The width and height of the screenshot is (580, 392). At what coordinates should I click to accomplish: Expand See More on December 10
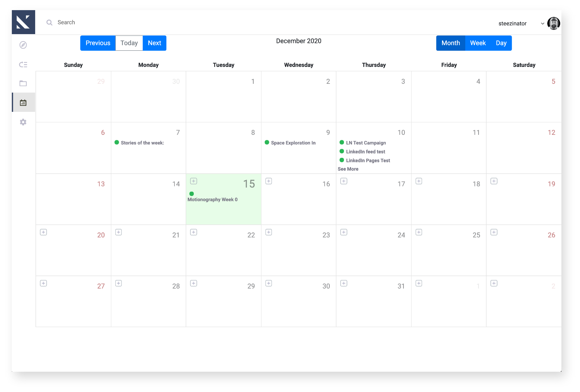(x=348, y=169)
